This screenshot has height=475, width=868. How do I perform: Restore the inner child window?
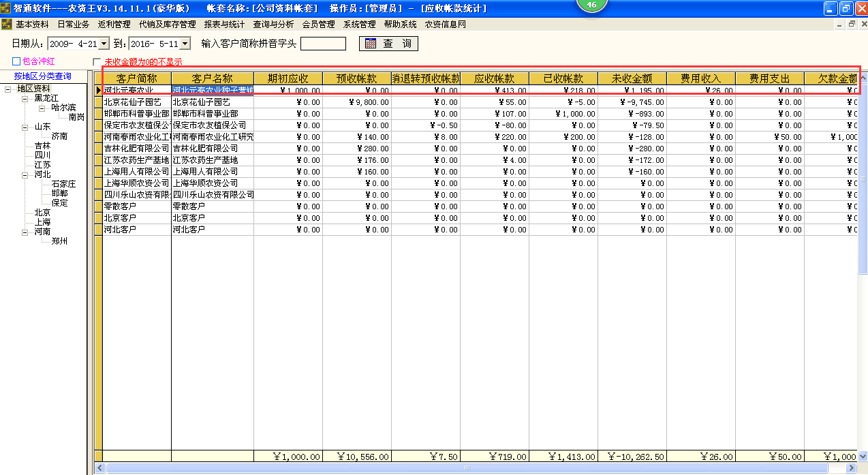point(851,24)
